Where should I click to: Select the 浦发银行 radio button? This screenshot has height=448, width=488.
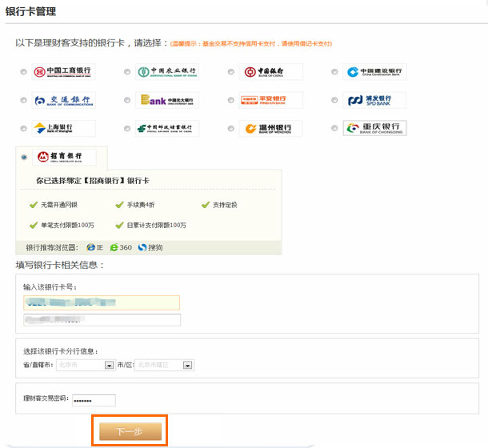click(334, 100)
